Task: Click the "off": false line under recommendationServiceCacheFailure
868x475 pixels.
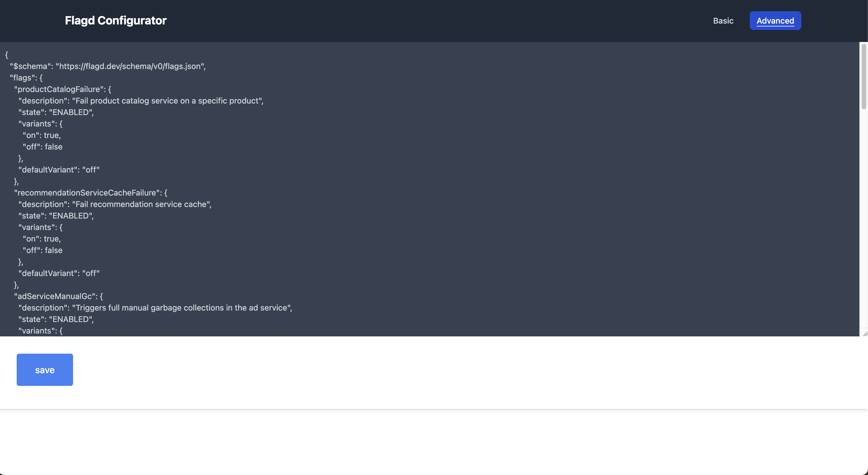Action: (x=43, y=250)
